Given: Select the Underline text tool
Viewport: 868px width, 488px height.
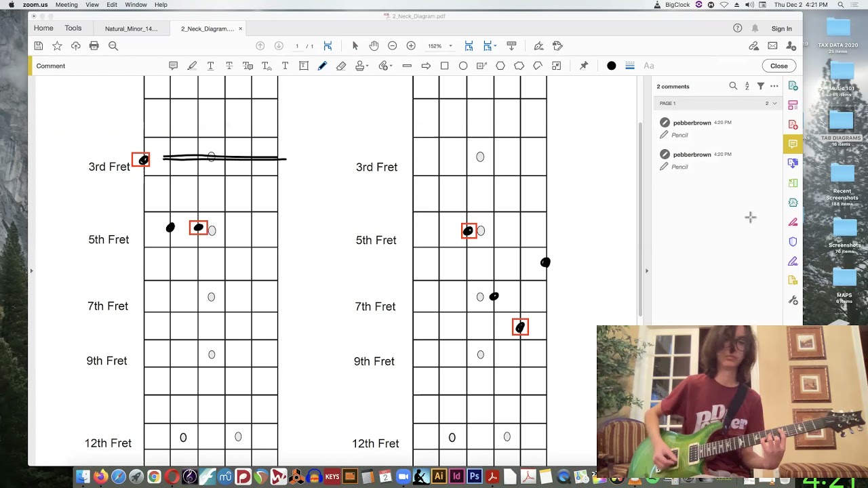Looking at the screenshot, I should point(210,66).
